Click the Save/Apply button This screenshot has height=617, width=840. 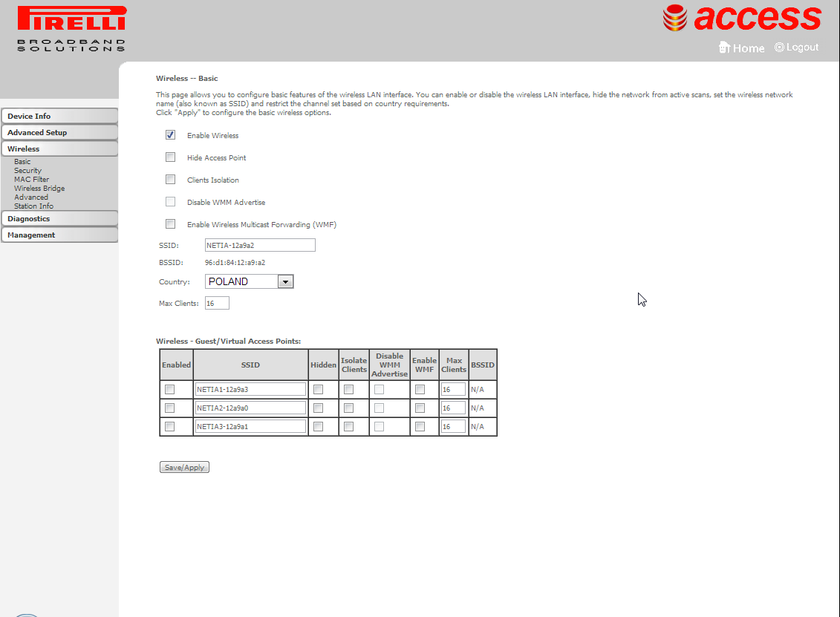[184, 468]
